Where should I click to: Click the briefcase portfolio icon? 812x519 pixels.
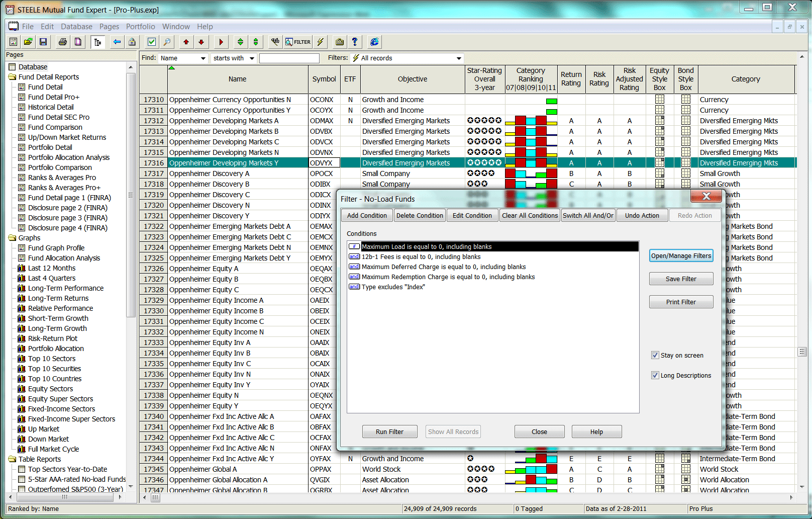(x=340, y=42)
